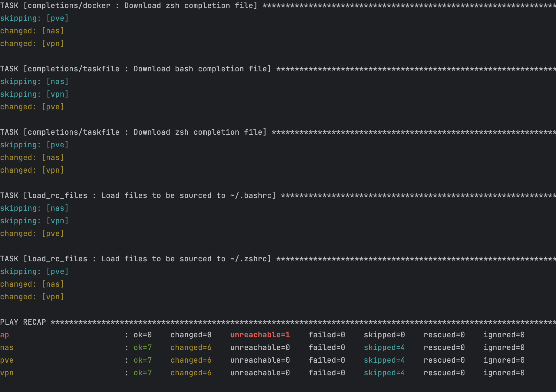Click the 'nas' host name in recap

tap(7, 348)
